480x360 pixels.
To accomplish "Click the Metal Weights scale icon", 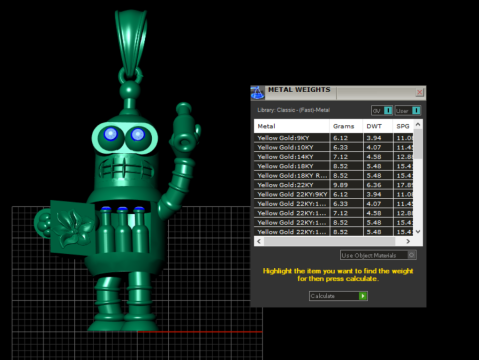I will click(x=257, y=93).
